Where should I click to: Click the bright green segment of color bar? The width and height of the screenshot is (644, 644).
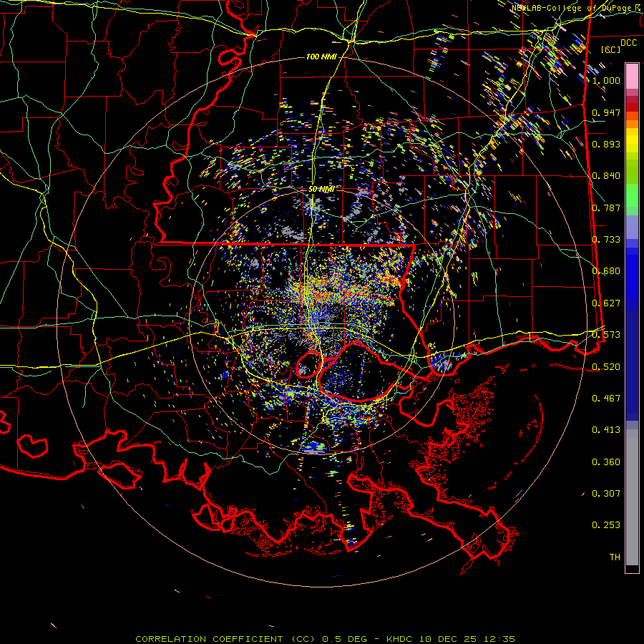pos(632,195)
